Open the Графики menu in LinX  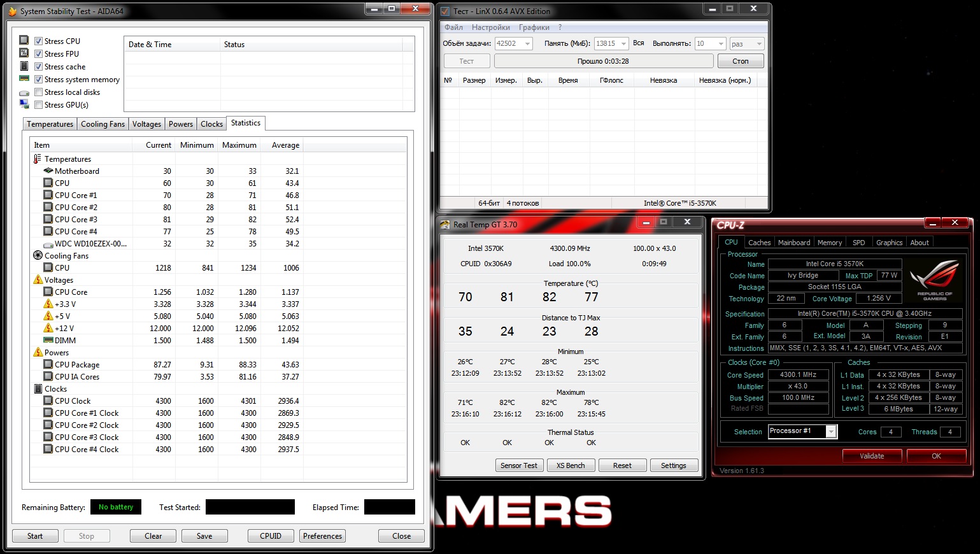[x=534, y=27]
